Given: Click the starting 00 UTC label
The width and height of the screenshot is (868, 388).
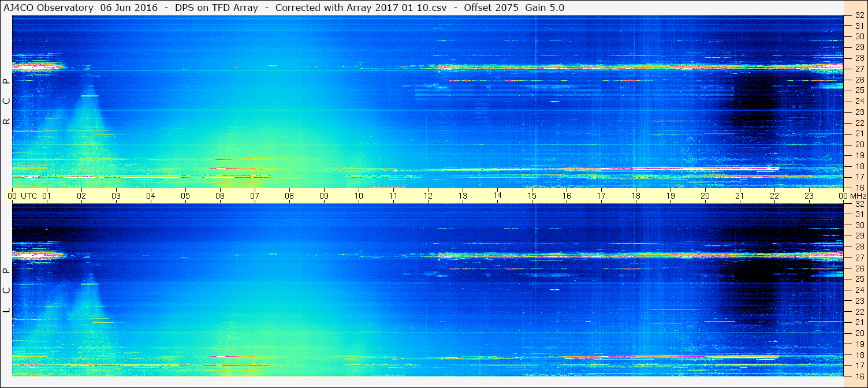Looking at the screenshot, I should pos(24,196).
